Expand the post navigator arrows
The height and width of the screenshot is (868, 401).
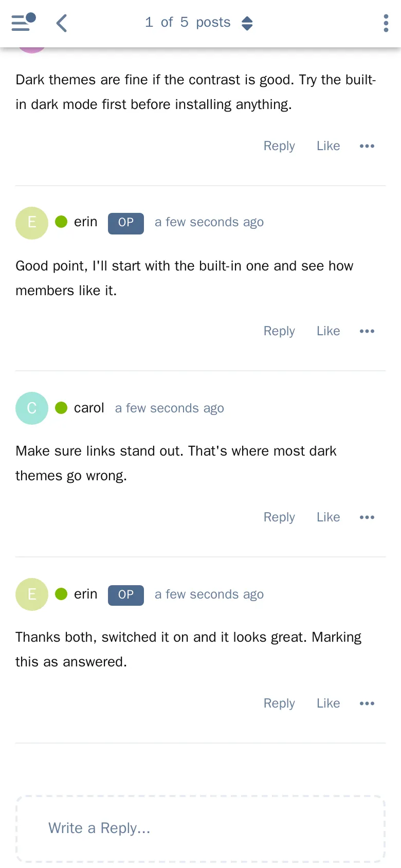[x=247, y=23]
